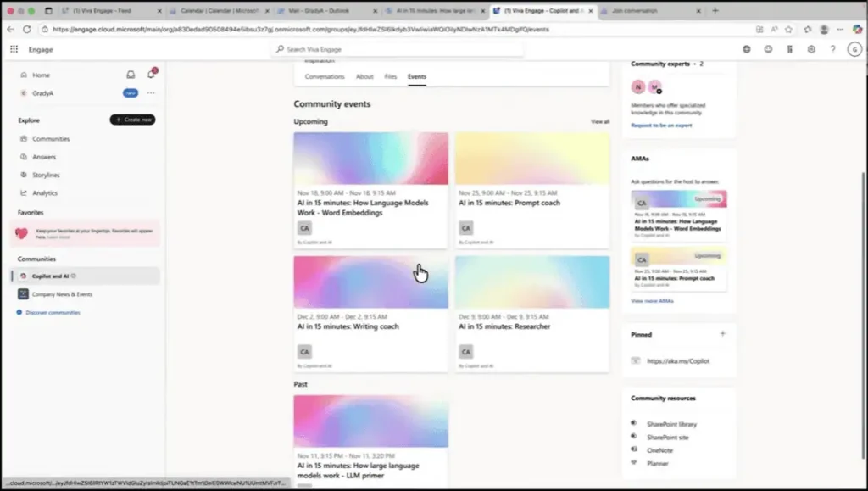
Task: Switch to the Conversations tab
Action: [325, 77]
